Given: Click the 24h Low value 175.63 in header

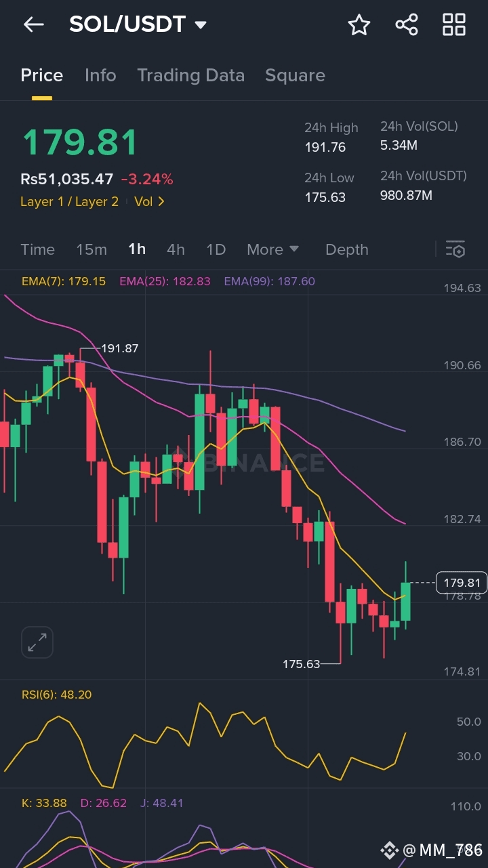Looking at the screenshot, I should point(325,197).
